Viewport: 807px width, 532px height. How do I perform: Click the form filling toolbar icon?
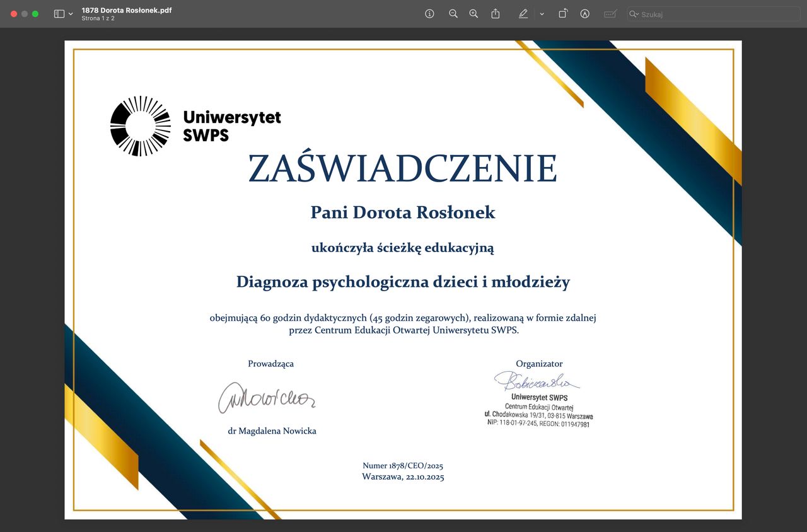(610, 14)
